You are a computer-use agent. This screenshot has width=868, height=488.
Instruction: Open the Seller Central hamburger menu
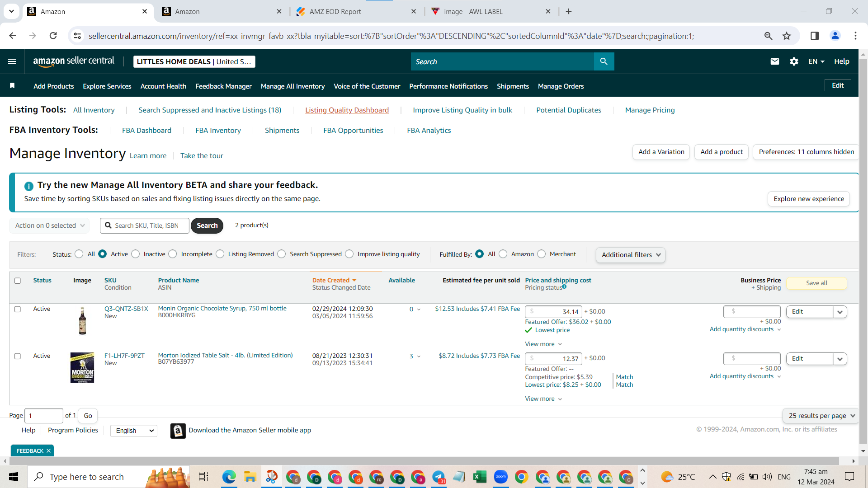click(12, 61)
